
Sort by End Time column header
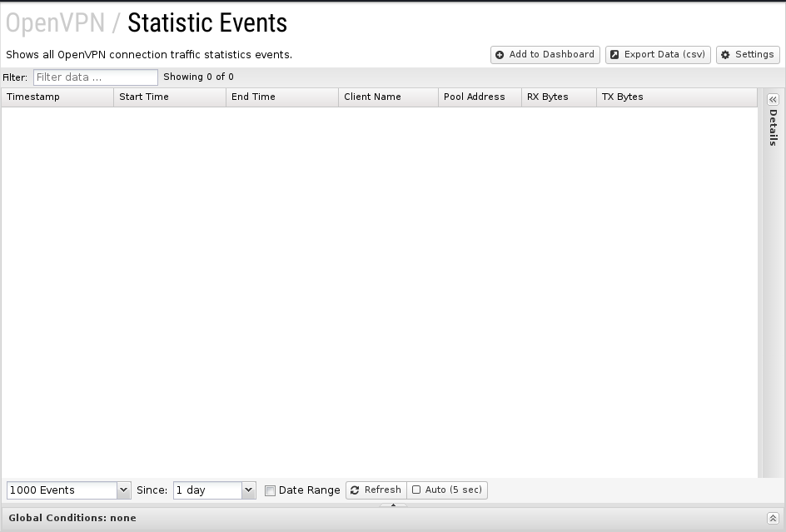tap(282, 97)
